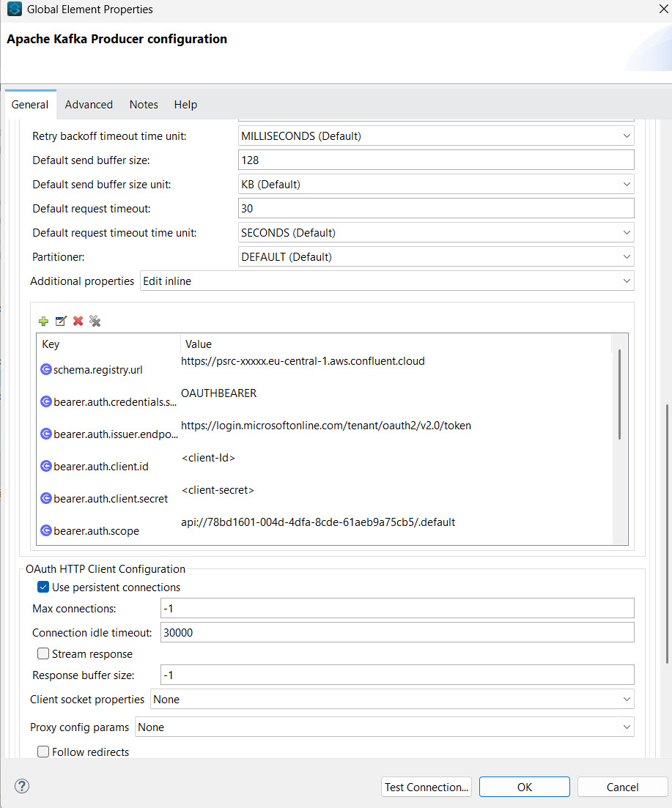
Task: Click the properties table vertical scrollbar
Action: click(619, 394)
